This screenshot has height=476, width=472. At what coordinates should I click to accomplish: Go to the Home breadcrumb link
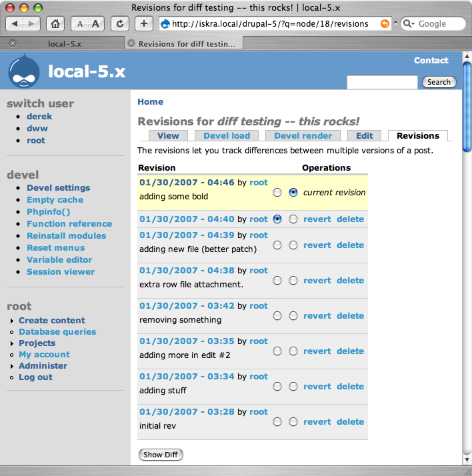point(150,102)
